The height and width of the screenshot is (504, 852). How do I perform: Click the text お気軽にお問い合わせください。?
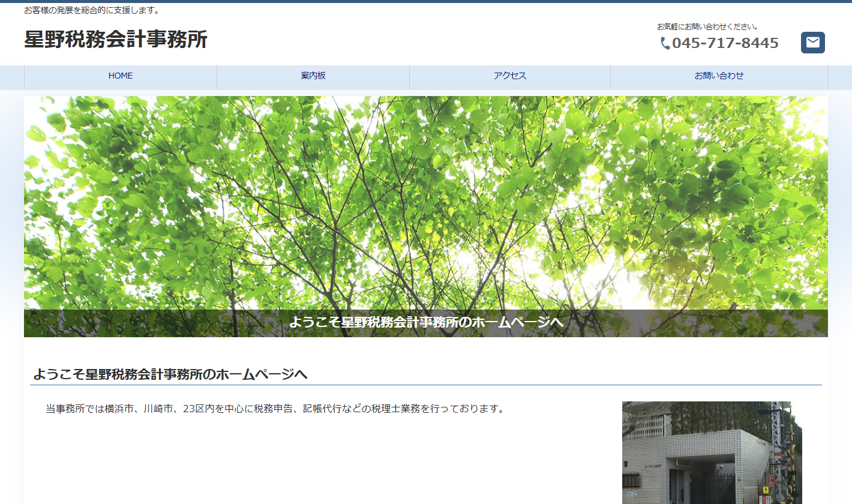(x=707, y=26)
